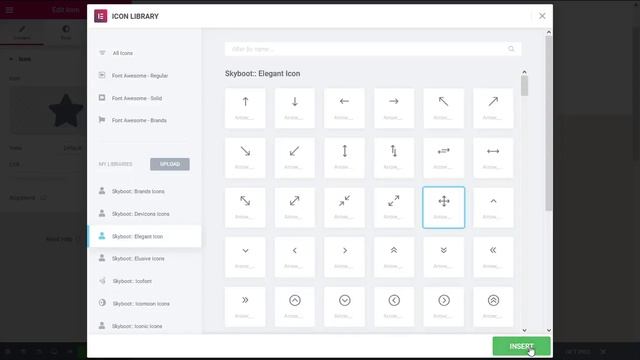Select the circled chevron-up icon

[295, 307]
